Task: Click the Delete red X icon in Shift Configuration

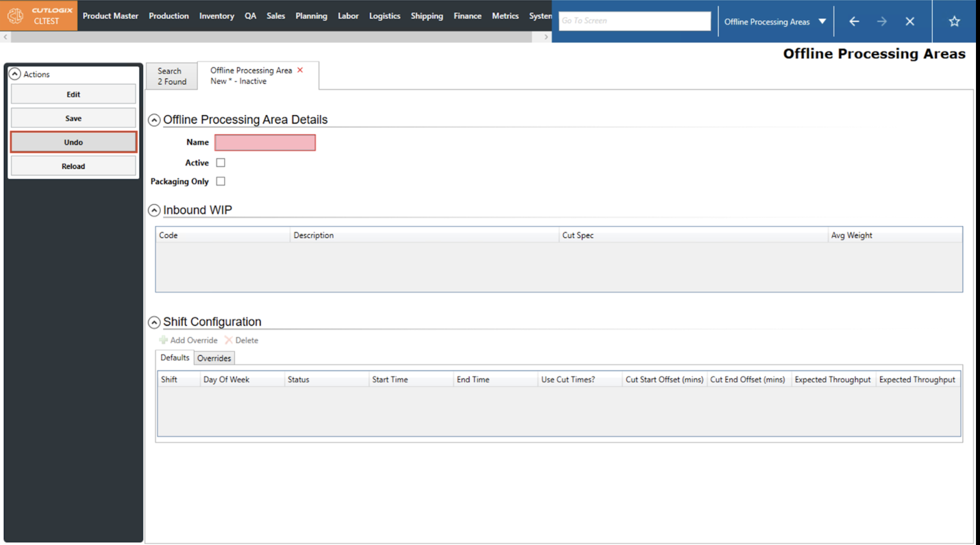Action: click(228, 340)
